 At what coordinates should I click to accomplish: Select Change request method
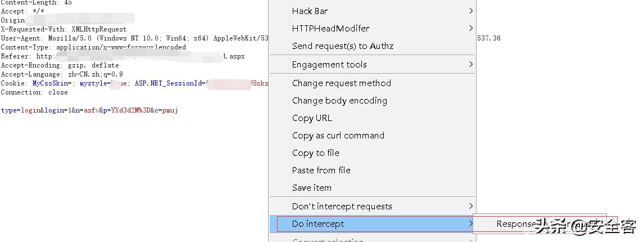point(341,83)
